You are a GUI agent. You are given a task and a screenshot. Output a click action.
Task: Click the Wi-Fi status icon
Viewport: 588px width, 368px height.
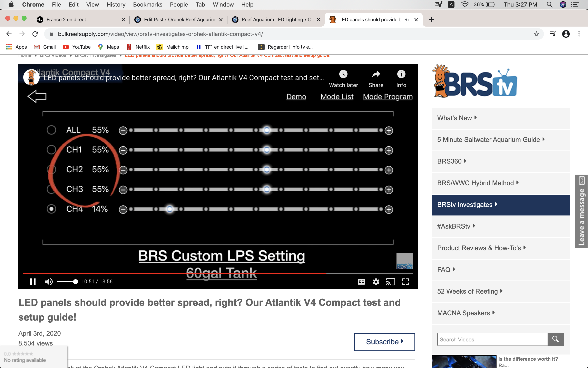point(464,4)
